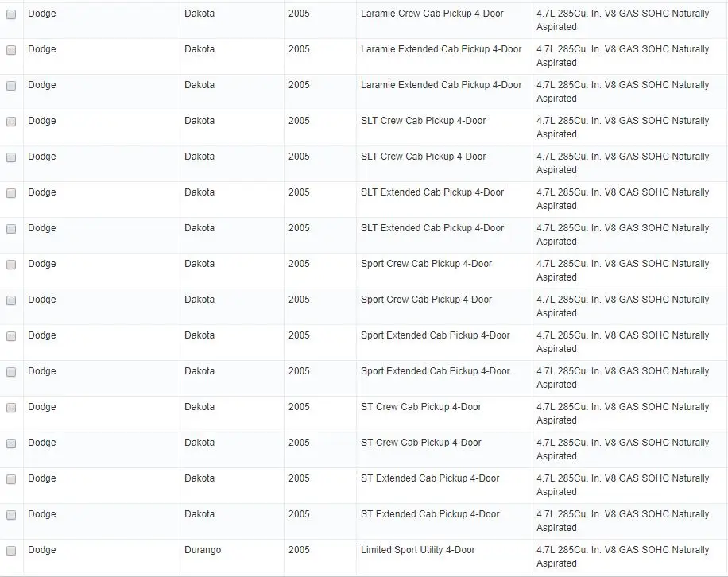Click 'Dodge' in the Laramie Crew Cab row
This screenshot has width=728, height=577.
coord(42,14)
